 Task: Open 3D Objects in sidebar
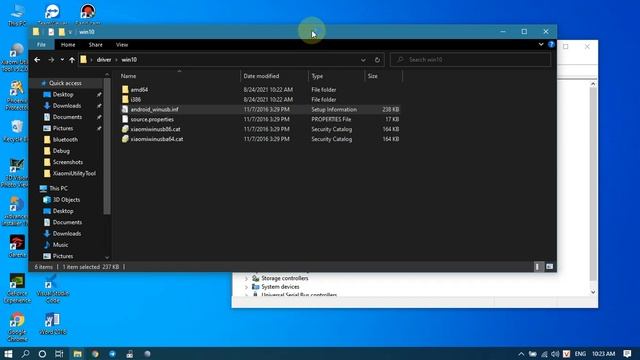tap(66, 200)
